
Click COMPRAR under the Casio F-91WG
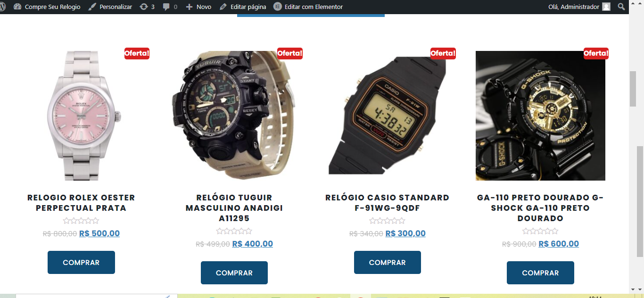pyautogui.click(x=388, y=263)
